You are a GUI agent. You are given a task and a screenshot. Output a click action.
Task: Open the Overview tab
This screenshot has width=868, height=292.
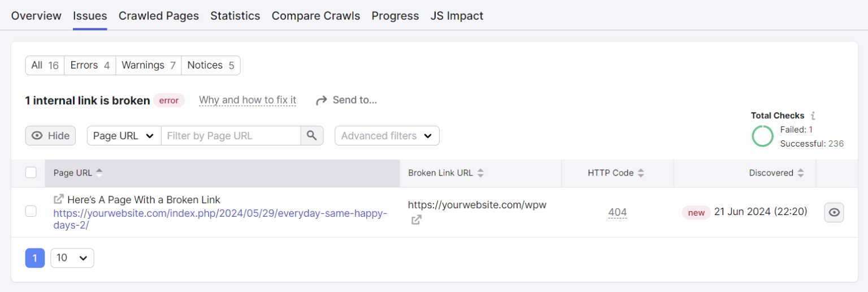coord(36,16)
